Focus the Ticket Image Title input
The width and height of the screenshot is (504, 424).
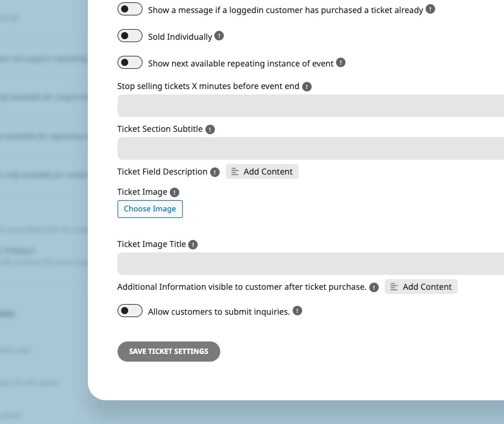(310, 264)
